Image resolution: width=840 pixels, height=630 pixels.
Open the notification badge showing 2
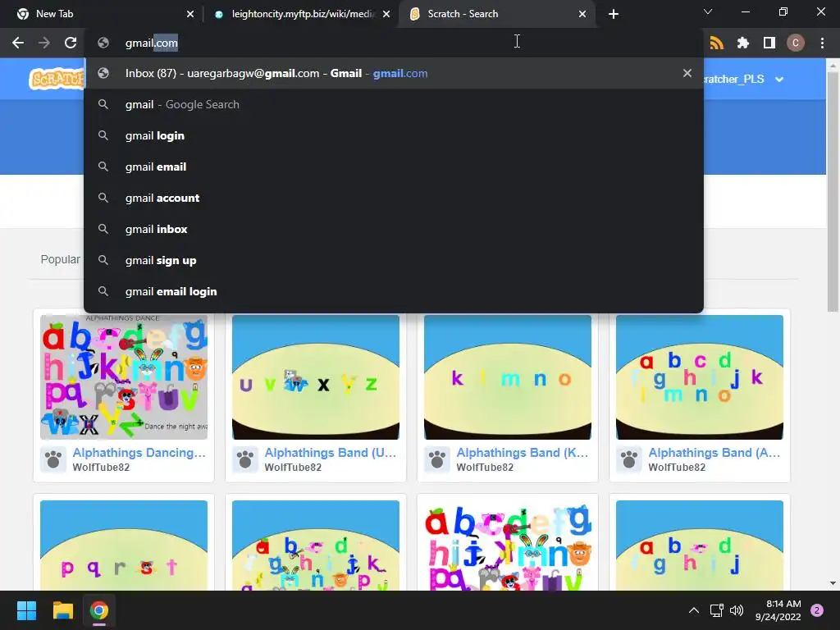[x=817, y=610]
